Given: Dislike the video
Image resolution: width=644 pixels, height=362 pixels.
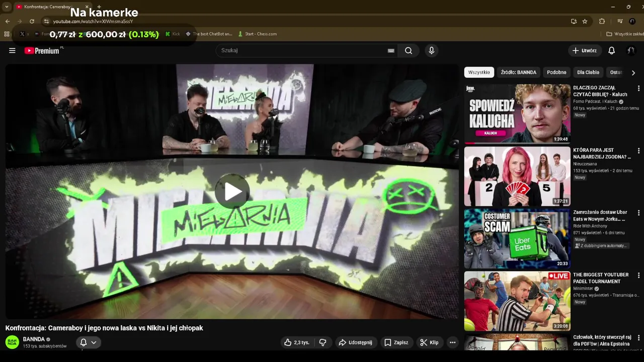Looking at the screenshot, I should click(323, 342).
